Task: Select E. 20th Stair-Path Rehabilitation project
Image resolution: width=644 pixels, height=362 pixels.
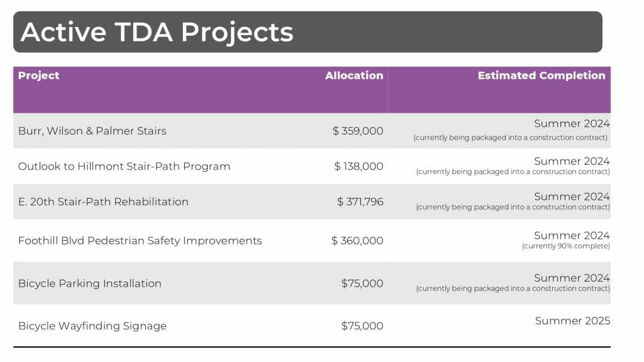Action: (x=103, y=202)
